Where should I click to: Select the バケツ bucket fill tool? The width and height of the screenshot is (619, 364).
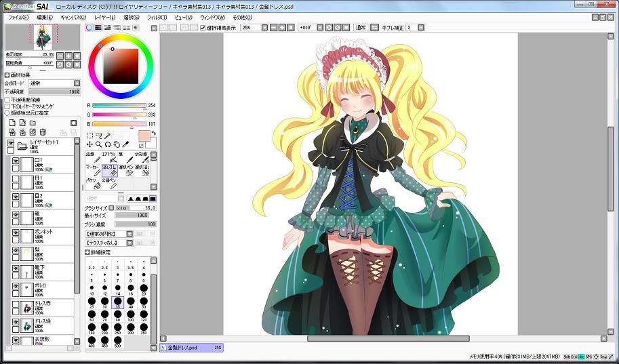tap(93, 182)
